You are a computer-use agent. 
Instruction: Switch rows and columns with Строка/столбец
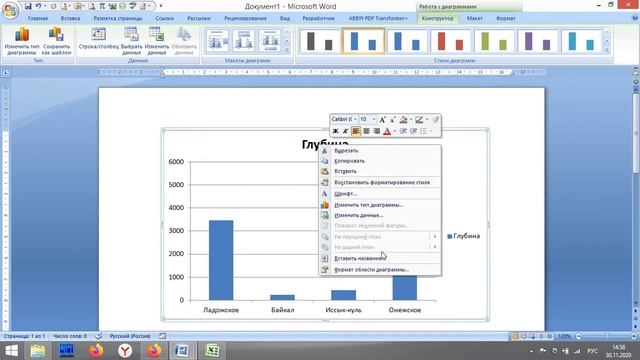[x=98, y=39]
